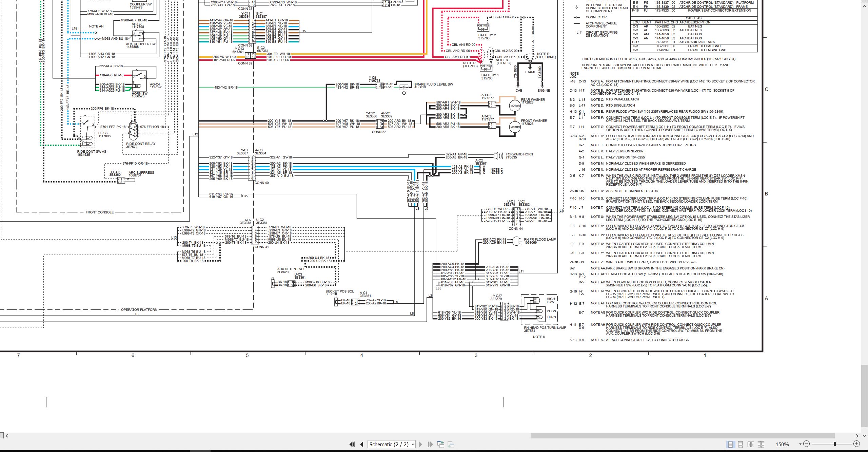The height and width of the screenshot is (452, 868).
Task: Click the horizontal scrollbar thumb
Action: (682, 436)
